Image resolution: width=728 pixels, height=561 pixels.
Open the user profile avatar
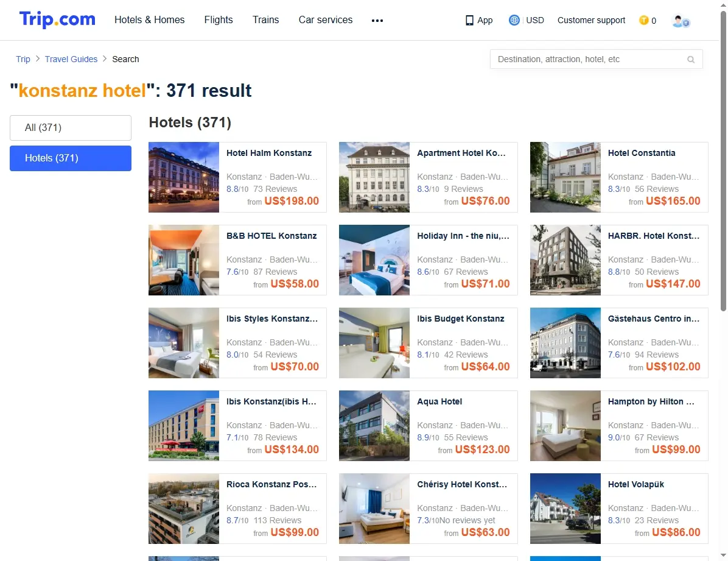681,21
